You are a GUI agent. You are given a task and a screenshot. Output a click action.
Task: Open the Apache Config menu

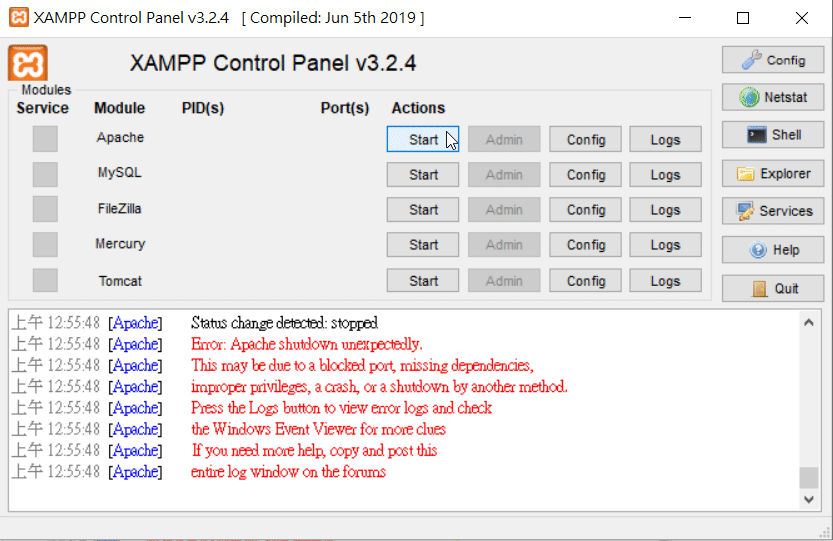585,139
